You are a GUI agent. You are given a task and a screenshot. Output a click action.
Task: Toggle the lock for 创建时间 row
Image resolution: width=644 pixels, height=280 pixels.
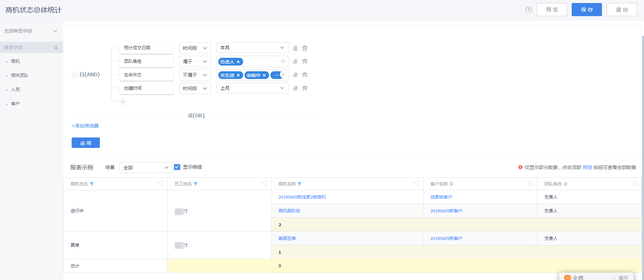pyautogui.click(x=296, y=88)
